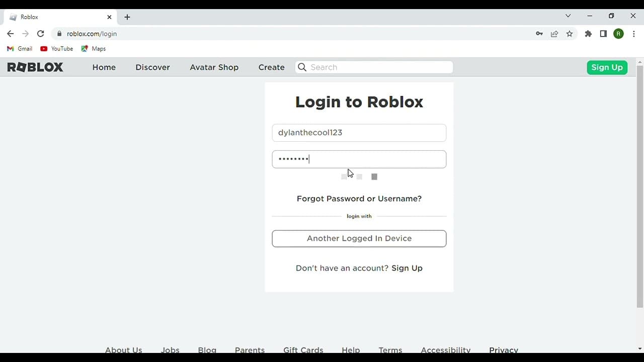Click Forgot Password or Username link
Viewport: 644px width, 362px height.
click(359, 199)
